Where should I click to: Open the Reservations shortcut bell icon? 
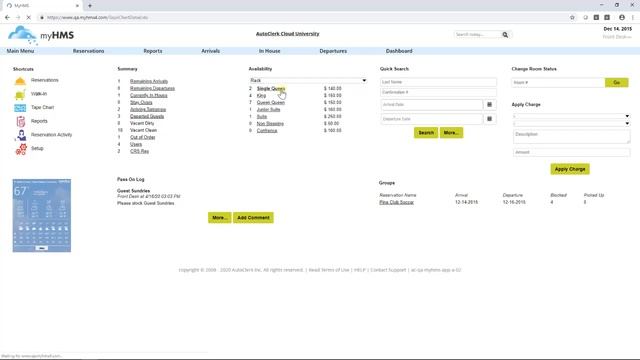20,81
